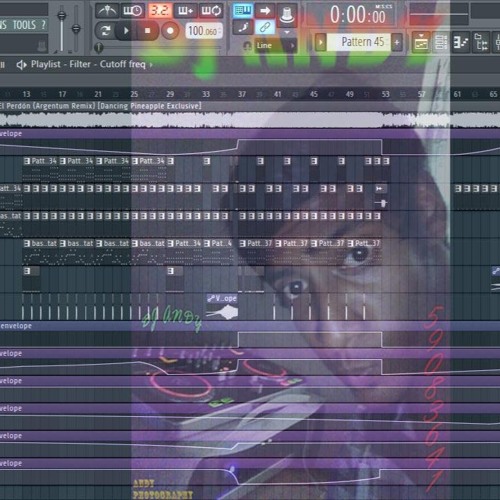Open the Browser view icon
500x500 pixels.
pyautogui.click(x=481, y=42)
